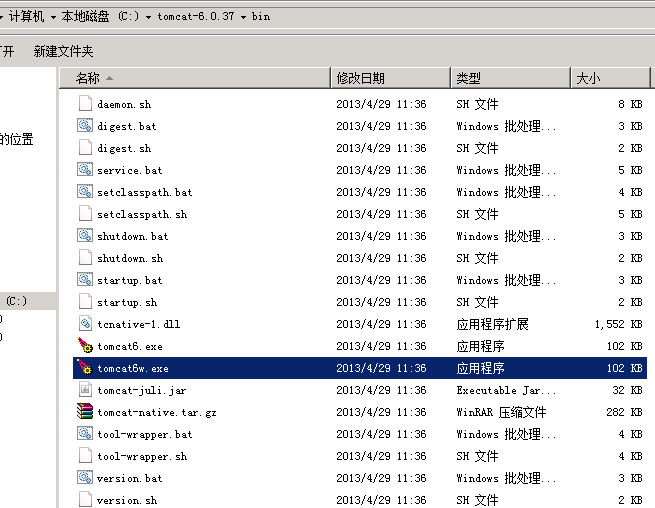
Task: Click the tomcat6.exe application icon
Action: 85,345
